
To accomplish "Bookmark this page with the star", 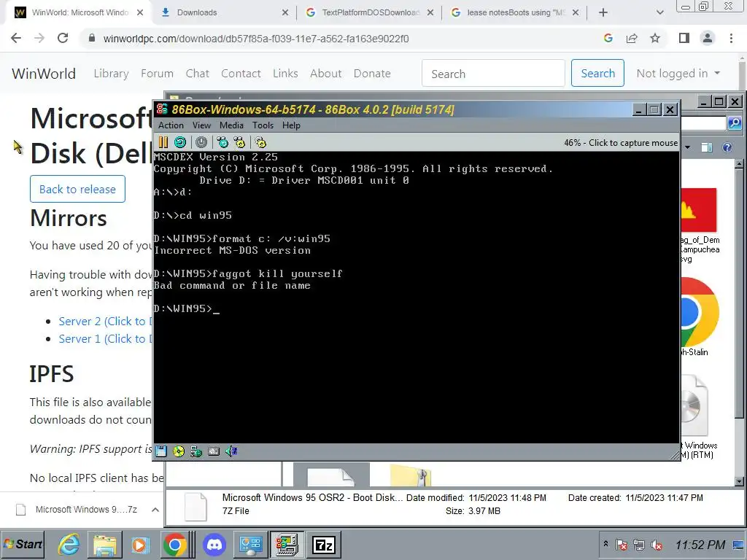I will [655, 38].
